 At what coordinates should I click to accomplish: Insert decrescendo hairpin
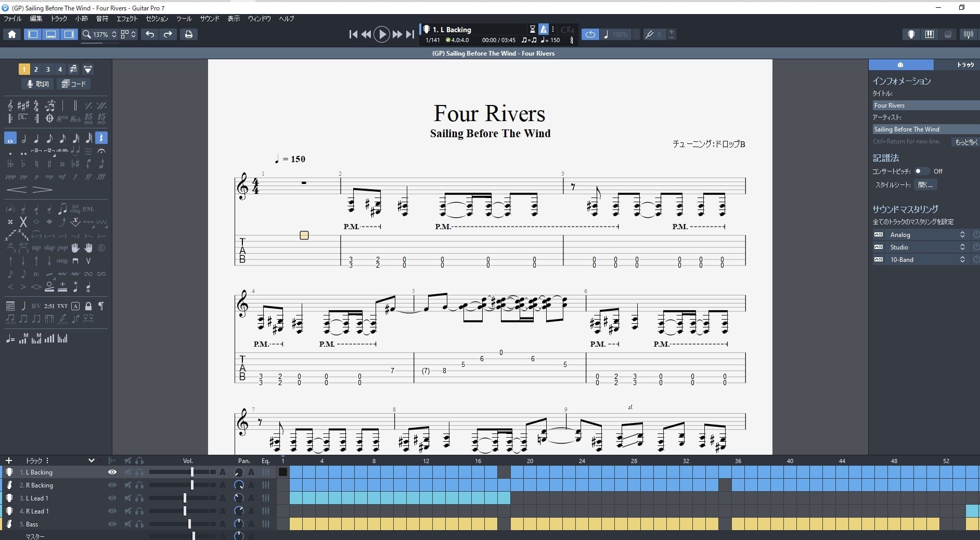43,190
